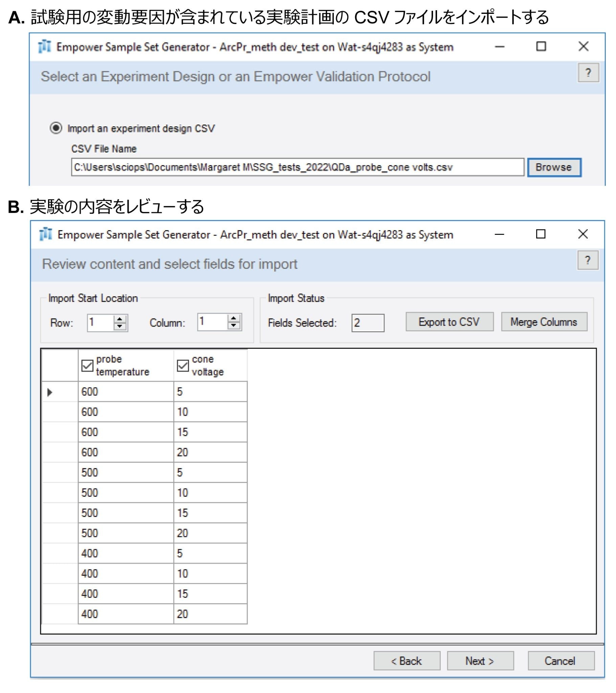This screenshot has width=616, height=693.
Task: Select the 500 cell beside voltage 5
Action: click(126, 473)
